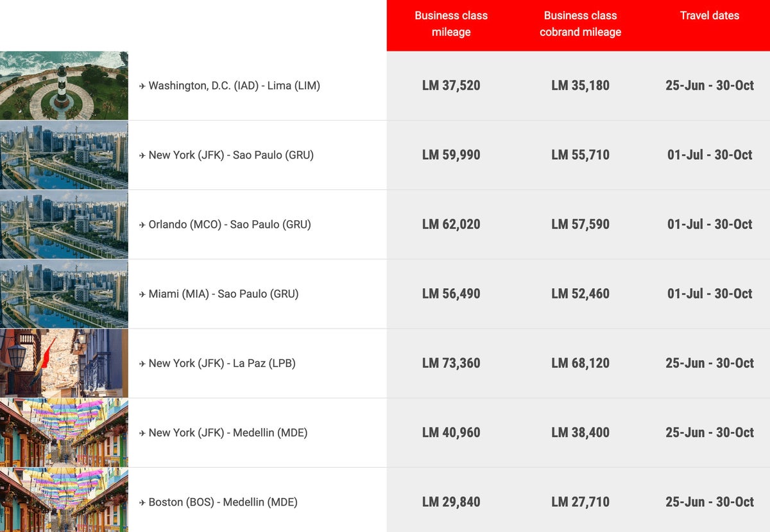Open the Boston (BOS) - Medellin (MDE) route

pos(223,502)
